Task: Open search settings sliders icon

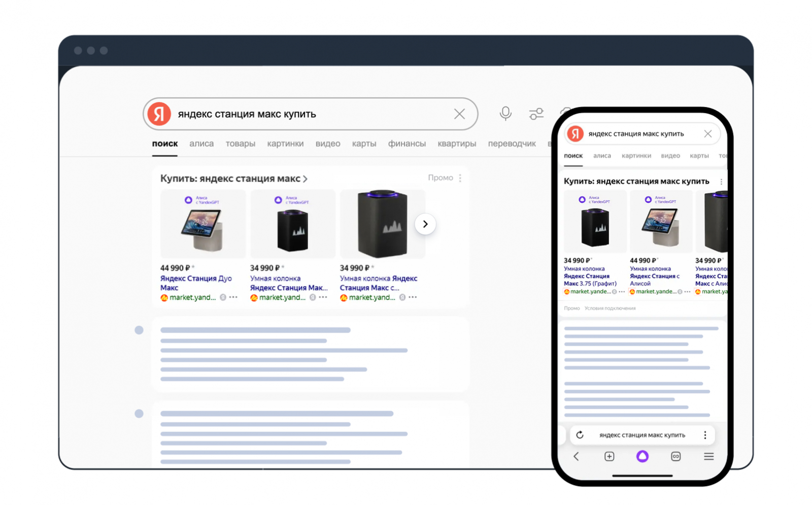Action: [x=536, y=114]
